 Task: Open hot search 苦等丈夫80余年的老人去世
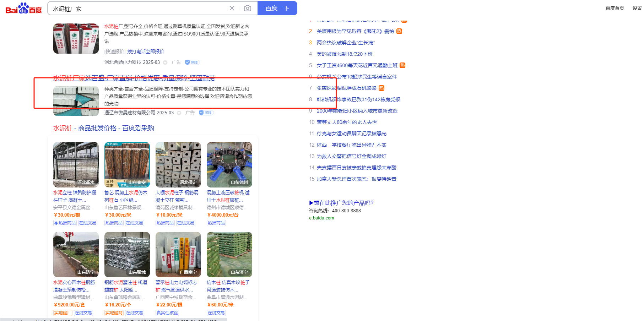tap(347, 122)
